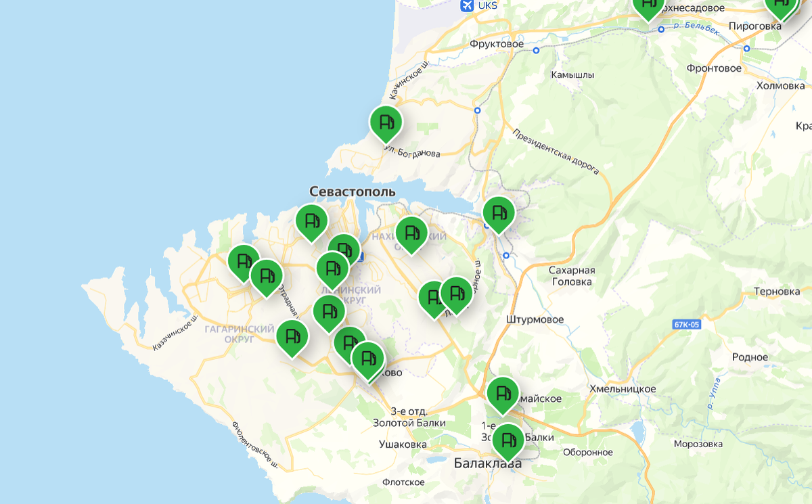Viewport: 812px width, 504px height.
Task: Open the lone gas station pin near Президентская дорога
Action: pos(499,213)
